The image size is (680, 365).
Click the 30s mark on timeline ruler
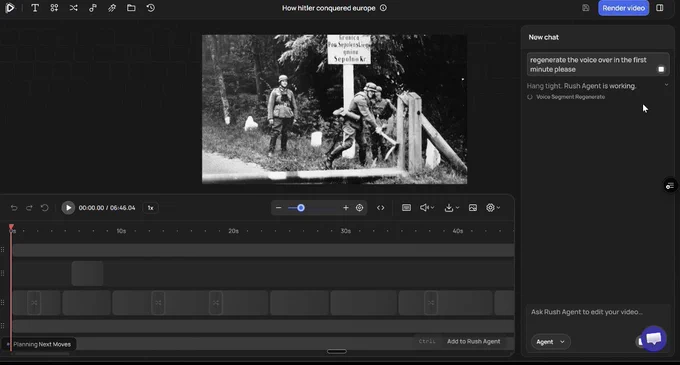click(x=345, y=231)
